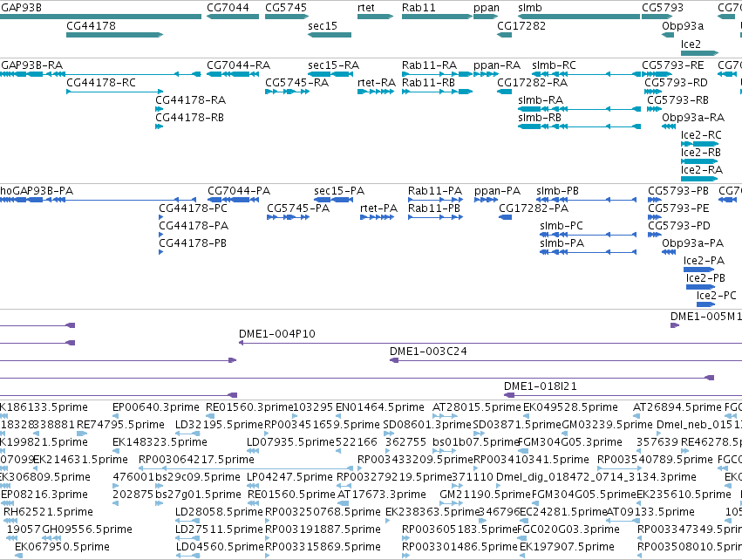Select the slmb-RC transcript label
This screenshot has width=742, height=560.
(555, 65)
